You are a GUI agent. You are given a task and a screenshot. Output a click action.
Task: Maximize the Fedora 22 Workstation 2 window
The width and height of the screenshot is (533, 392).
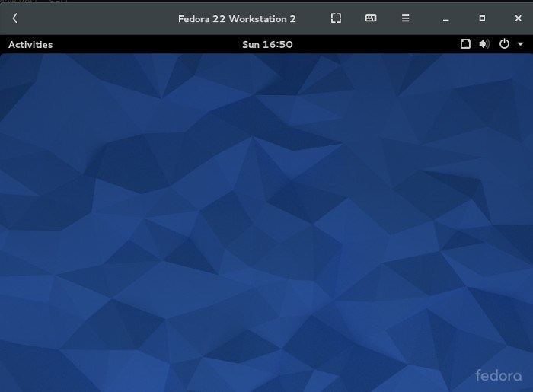click(x=482, y=18)
